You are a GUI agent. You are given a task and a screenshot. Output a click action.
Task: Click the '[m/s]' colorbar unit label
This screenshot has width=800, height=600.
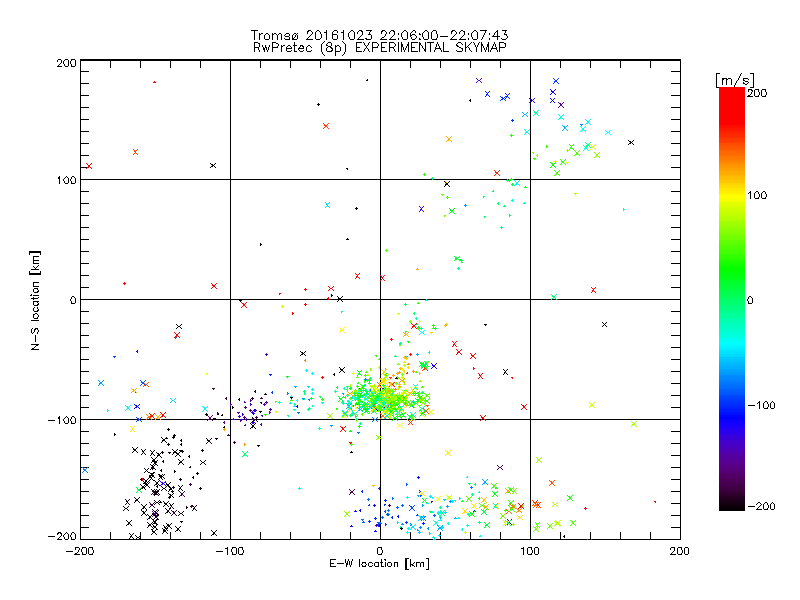[735, 80]
